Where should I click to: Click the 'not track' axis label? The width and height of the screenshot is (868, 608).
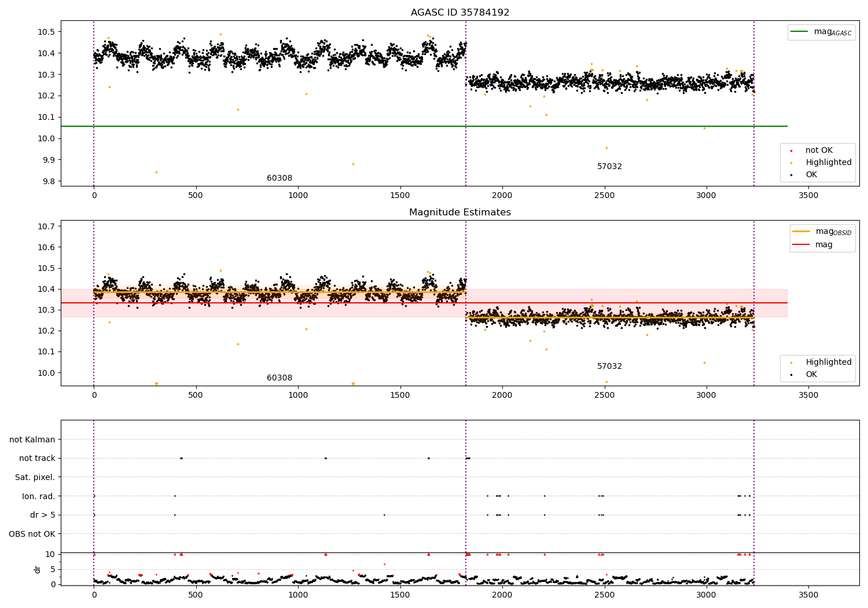tap(37, 459)
